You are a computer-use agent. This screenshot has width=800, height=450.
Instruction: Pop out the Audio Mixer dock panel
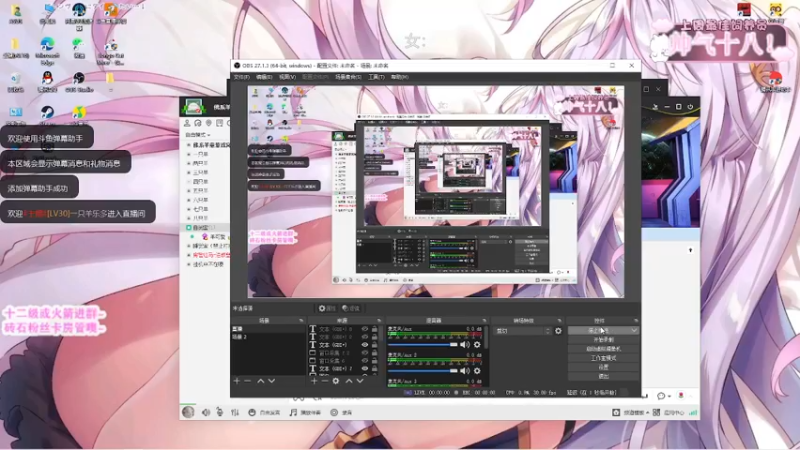point(484,320)
